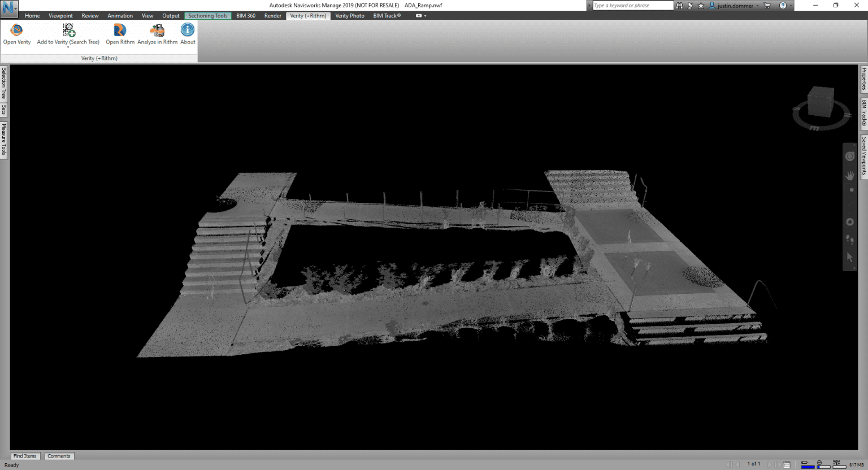Open the Comments tab at the bottom
The width and height of the screenshot is (868, 470).
59,456
